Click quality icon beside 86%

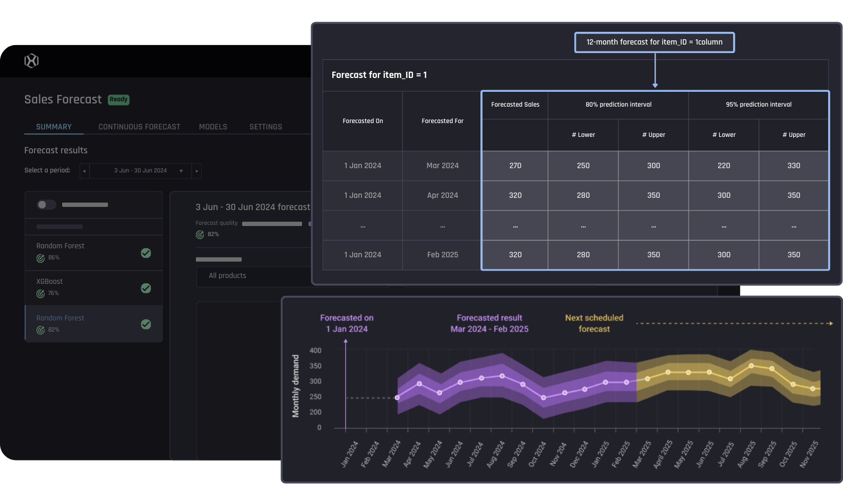click(40, 258)
